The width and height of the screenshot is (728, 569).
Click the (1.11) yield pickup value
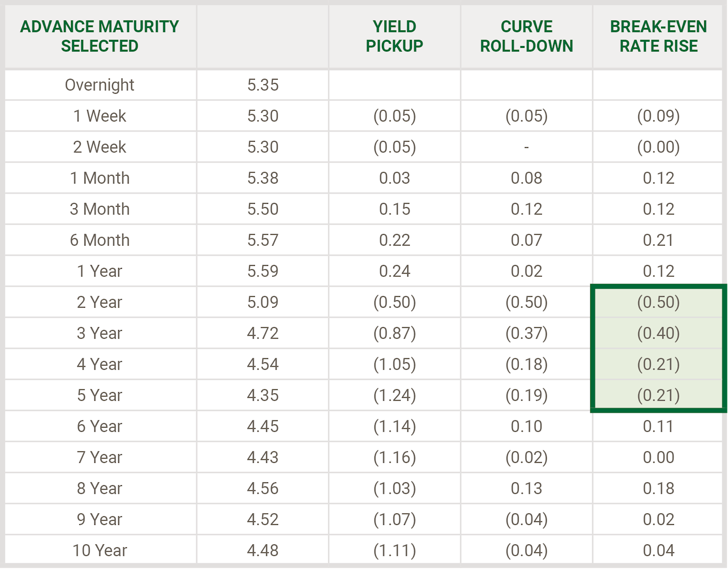[394, 551]
